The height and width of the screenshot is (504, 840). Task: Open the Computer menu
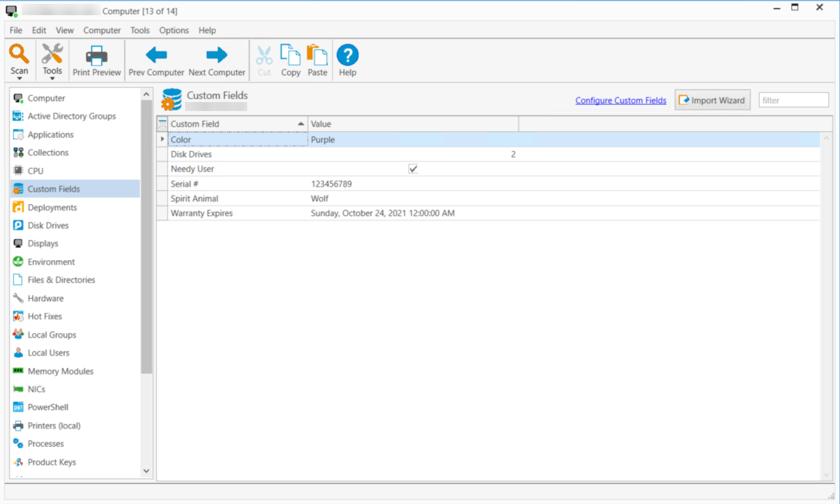pos(102,30)
